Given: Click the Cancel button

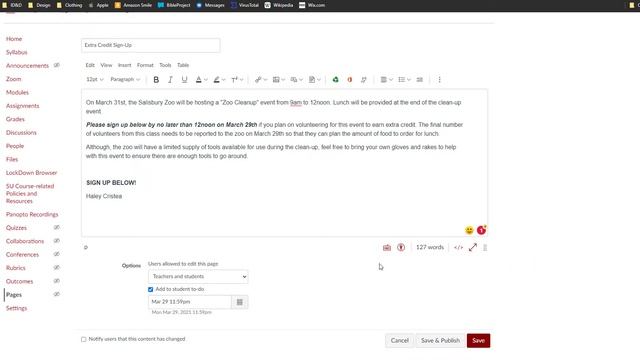Looking at the screenshot, I should [x=400, y=340].
